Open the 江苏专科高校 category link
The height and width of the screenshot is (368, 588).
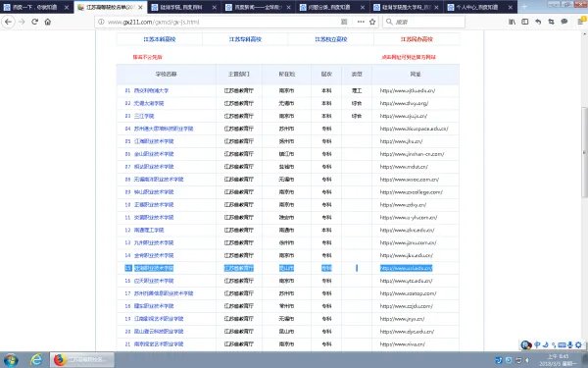[x=245, y=39]
